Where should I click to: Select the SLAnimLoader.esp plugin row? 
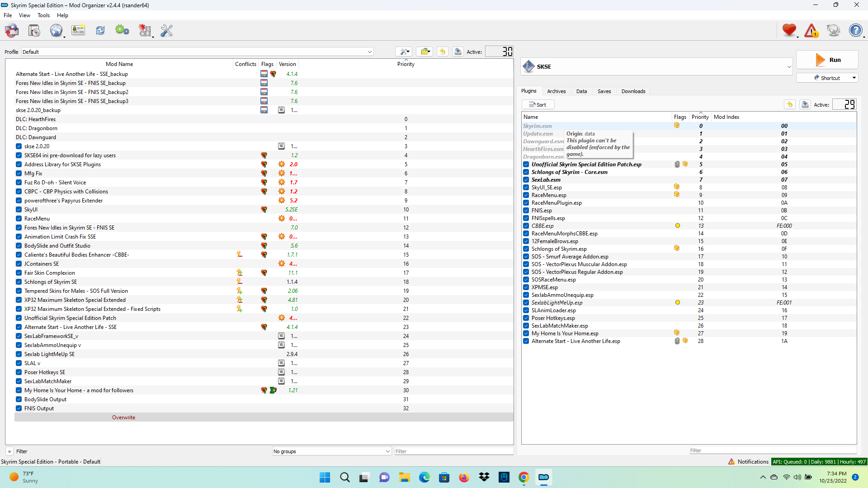click(689, 310)
